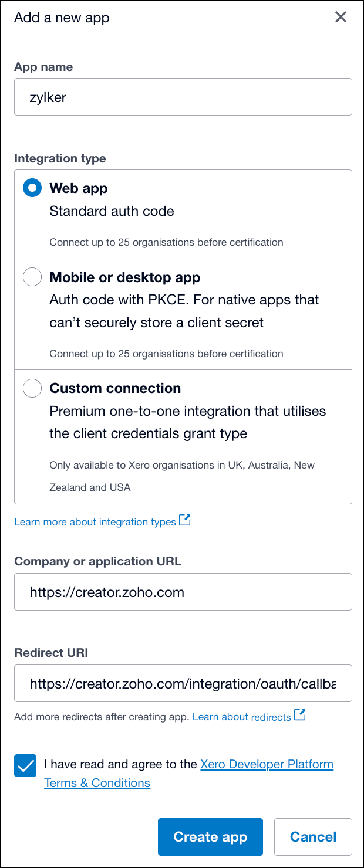Open Learn more about integration types link
The height and width of the screenshot is (868, 364).
pyautogui.click(x=95, y=522)
